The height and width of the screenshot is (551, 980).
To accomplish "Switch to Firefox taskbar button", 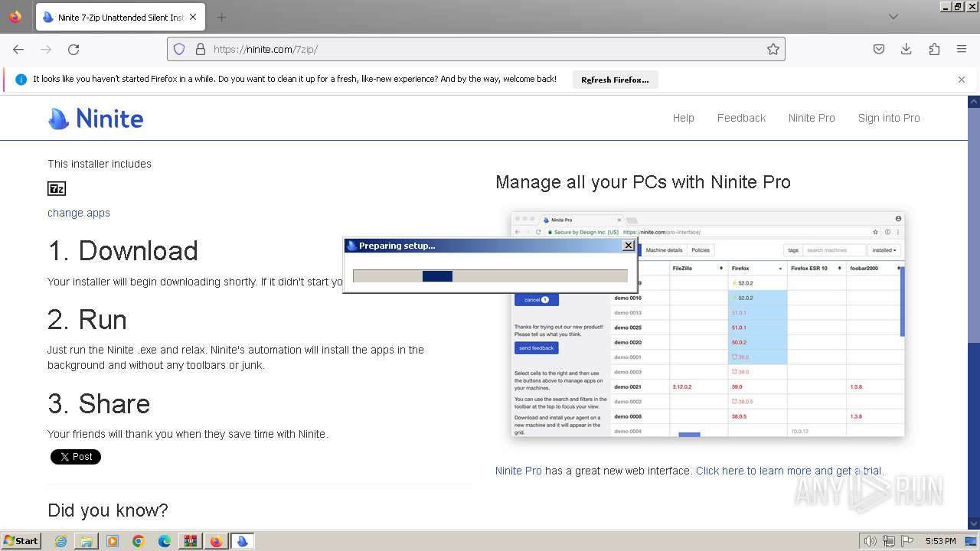I will coord(217,541).
